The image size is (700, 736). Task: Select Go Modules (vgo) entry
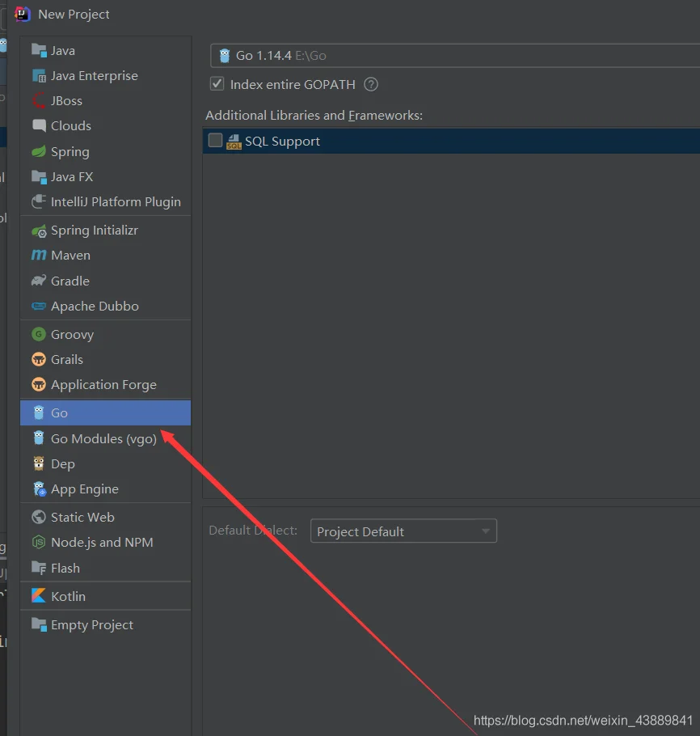106,438
